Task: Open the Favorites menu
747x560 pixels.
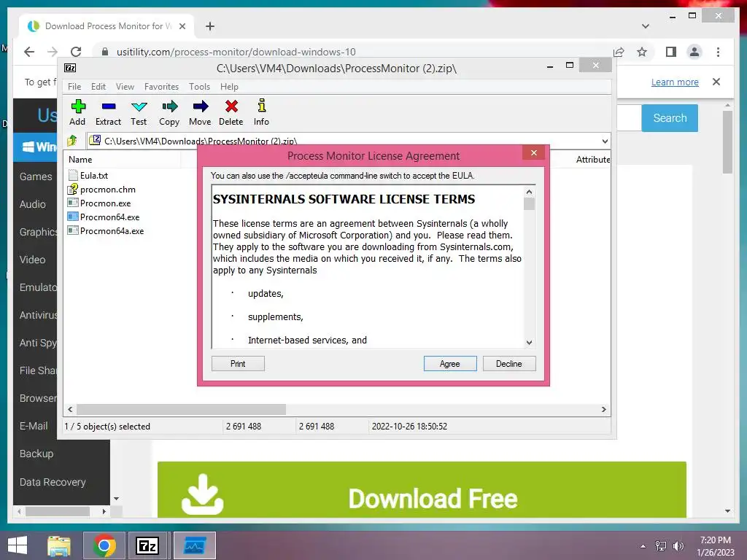Action: click(161, 87)
